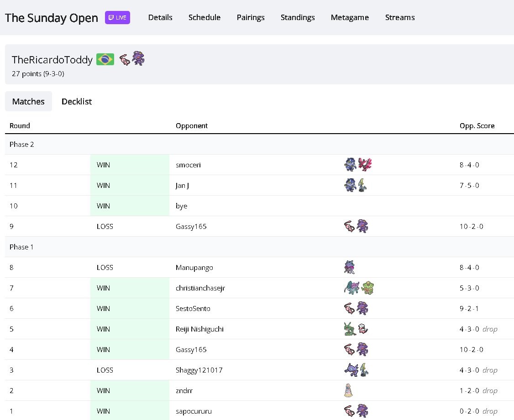
Task: Click the Phase 2 section row
Action: click(259, 145)
